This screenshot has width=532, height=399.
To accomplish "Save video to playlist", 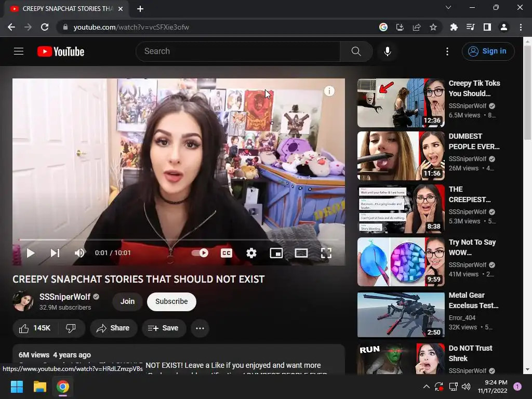I will coord(164,328).
